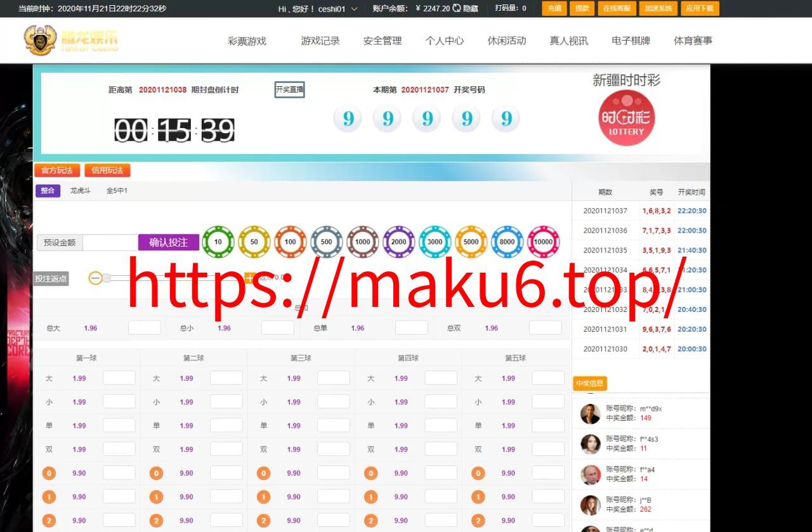The image size is (812, 532).
Task: Open the 体育赛事 menu
Action: pos(693,41)
